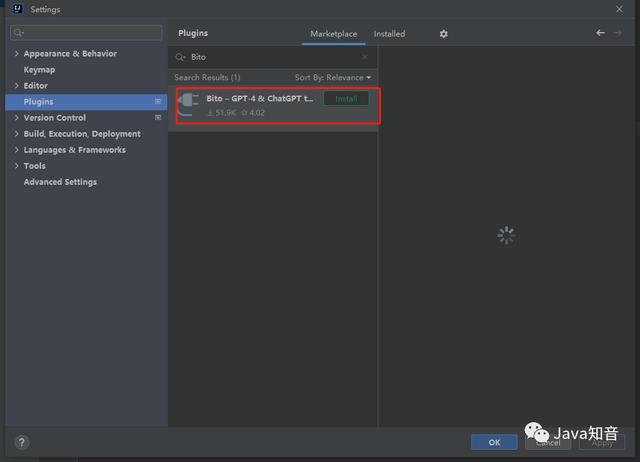Click the forward navigation arrow

617,33
